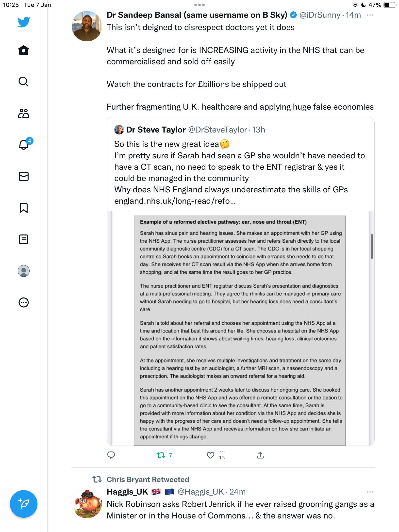Reply to Dr Sandeep Bansal's tweet
The image size is (399, 532).
pos(111,455)
